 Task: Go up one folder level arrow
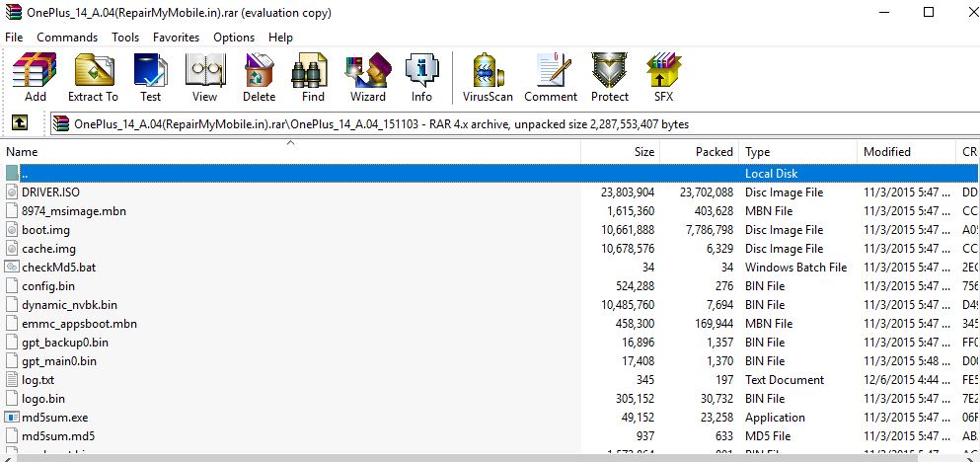click(x=19, y=123)
